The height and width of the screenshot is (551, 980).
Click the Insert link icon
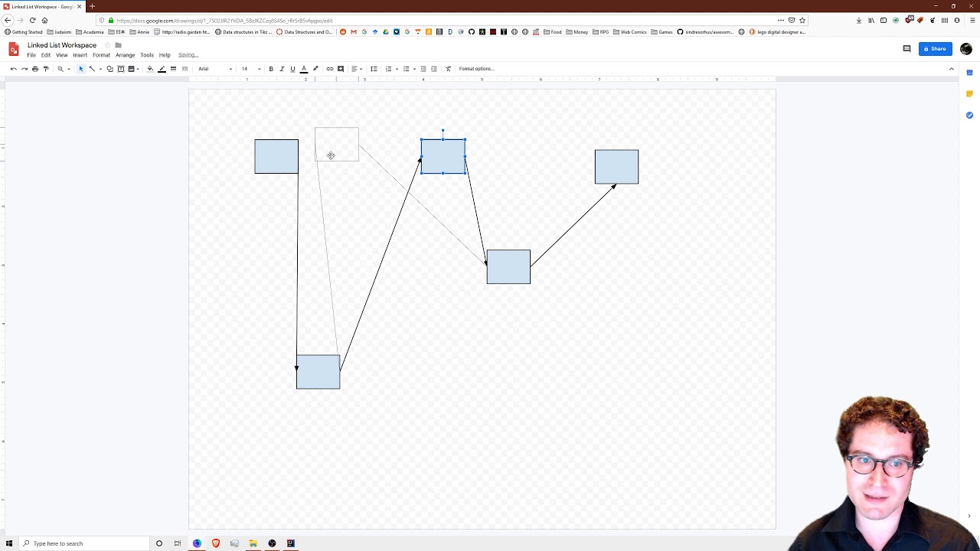[330, 69]
